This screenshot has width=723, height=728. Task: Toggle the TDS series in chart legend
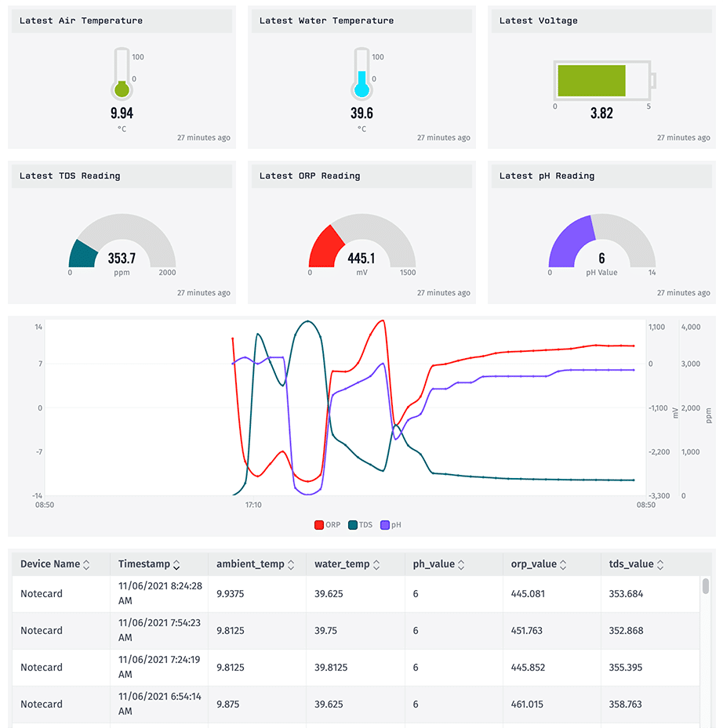point(361,525)
